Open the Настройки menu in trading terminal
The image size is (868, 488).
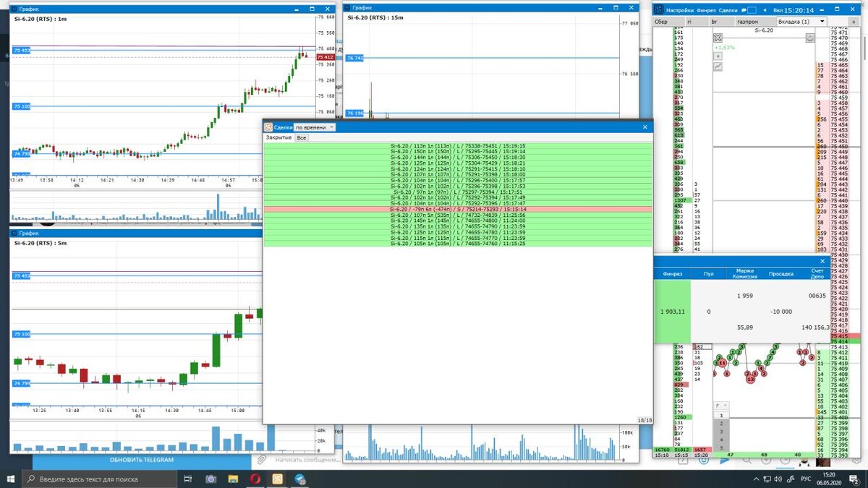[x=680, y=11]
